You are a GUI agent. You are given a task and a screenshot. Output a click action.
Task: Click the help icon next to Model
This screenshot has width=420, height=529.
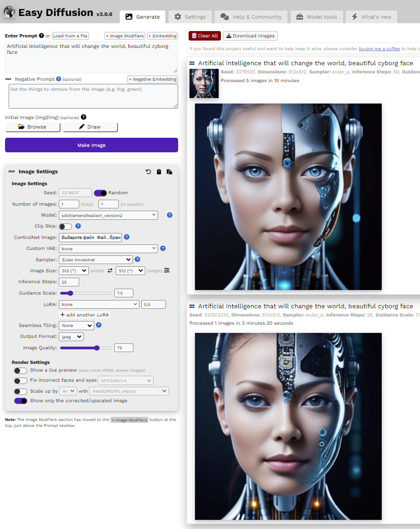coord(169,215)
